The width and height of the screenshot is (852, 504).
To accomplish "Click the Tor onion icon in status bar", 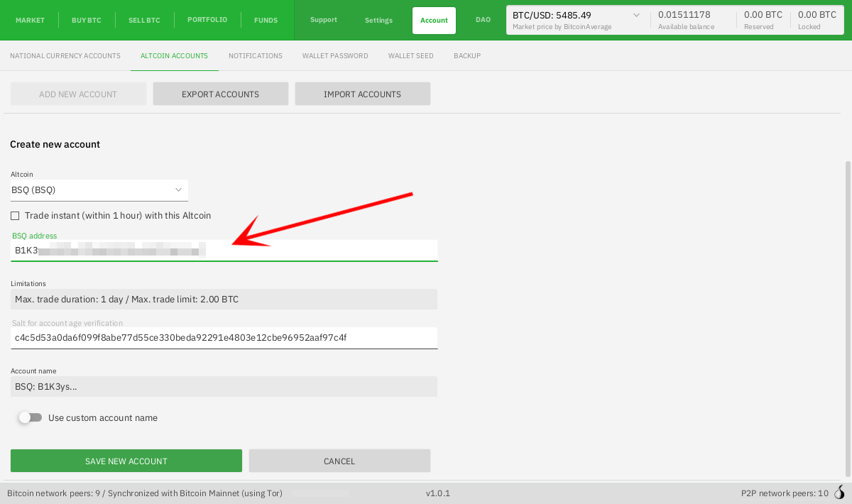I will click(839, 493).
